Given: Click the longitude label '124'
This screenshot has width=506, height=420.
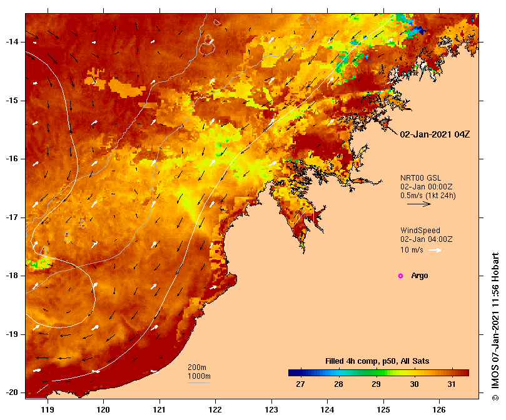Looking at the screenshot, I should point(327,410).
